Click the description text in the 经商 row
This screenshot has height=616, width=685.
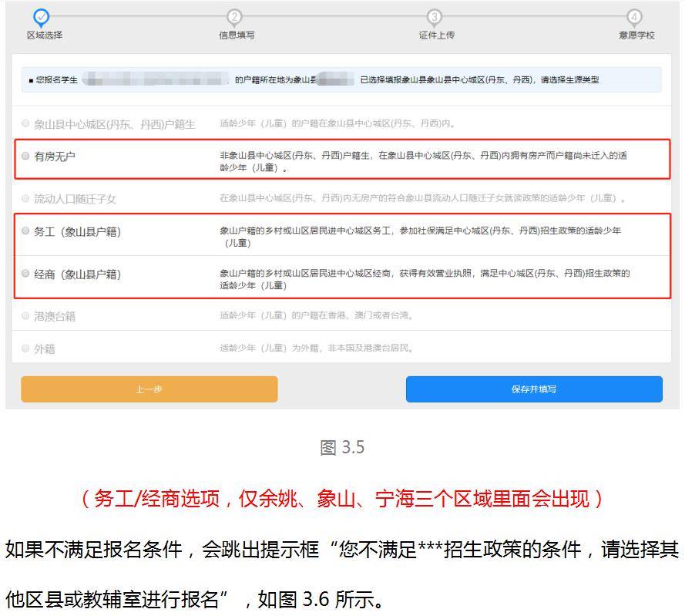[x=424, y=279]
